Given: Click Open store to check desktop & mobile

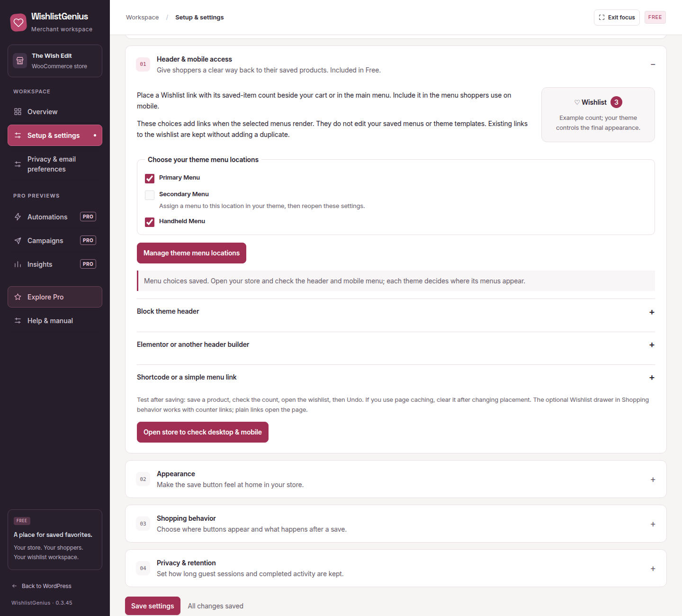Looking at the screenshot, I should point(203,432).
